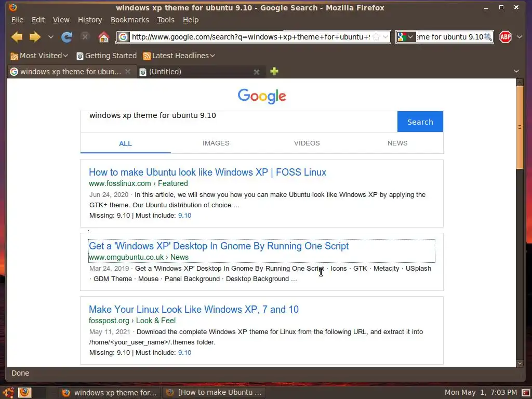Open the Most Visited bookmarks folder
The image size is (532, 399).
tap(39, 56)
